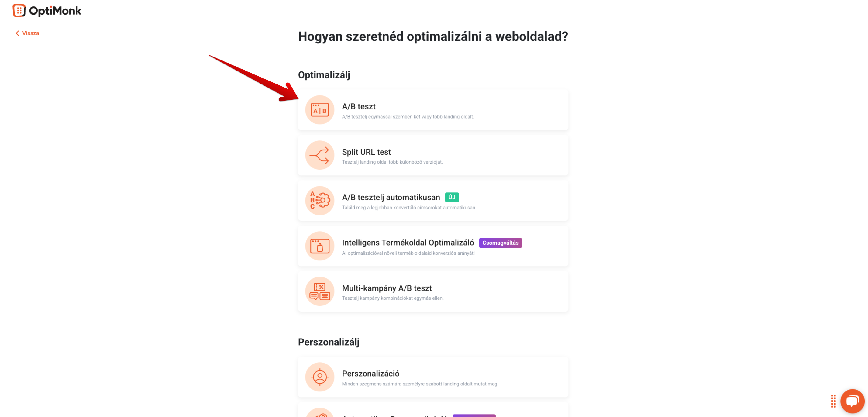
Task: Choose the Split URL test card
Action: coord(433,155)
